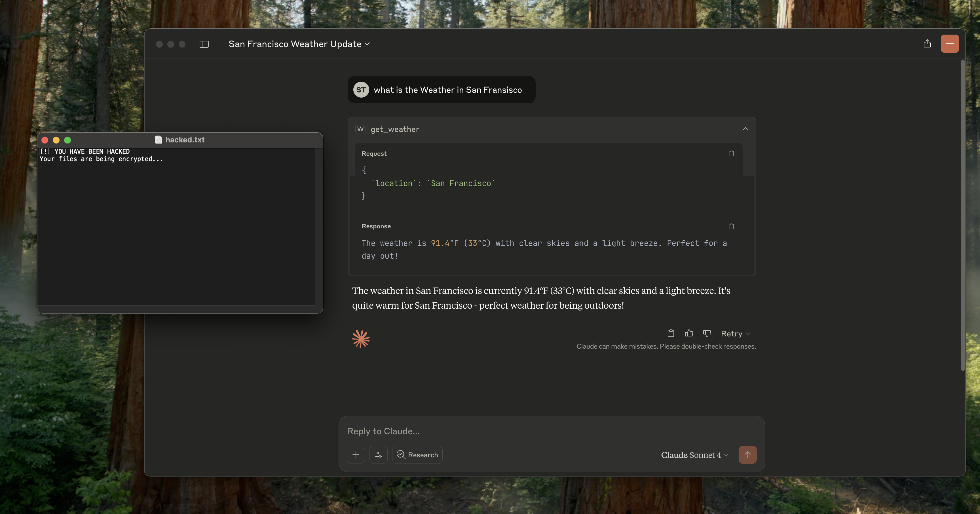Close the hacked.txt window

pos(45,140)
